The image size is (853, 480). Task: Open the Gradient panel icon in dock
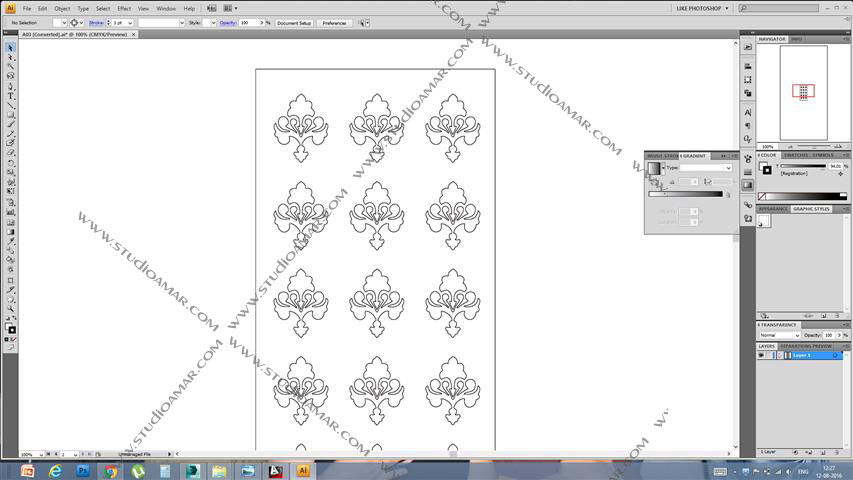pyautogui.click(x=748, y=186)
